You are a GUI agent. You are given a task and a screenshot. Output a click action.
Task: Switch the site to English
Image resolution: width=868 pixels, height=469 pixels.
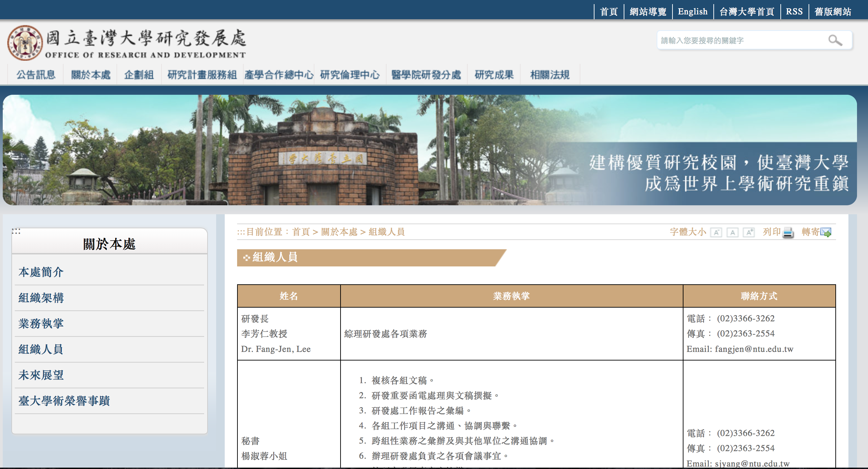click(x=692, y=12)
